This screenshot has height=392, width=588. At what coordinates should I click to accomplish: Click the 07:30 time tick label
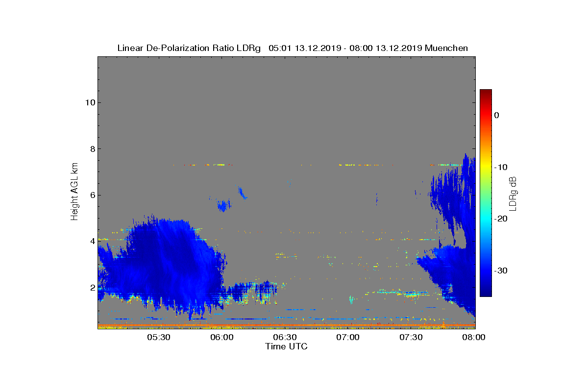tap(411, 338)
